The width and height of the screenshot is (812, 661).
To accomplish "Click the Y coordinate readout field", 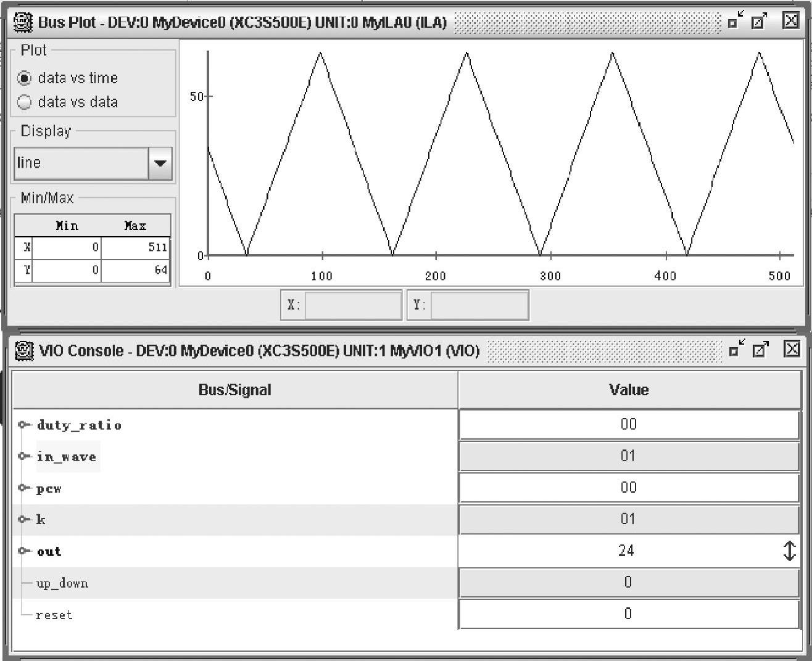I will pos(479,305).
